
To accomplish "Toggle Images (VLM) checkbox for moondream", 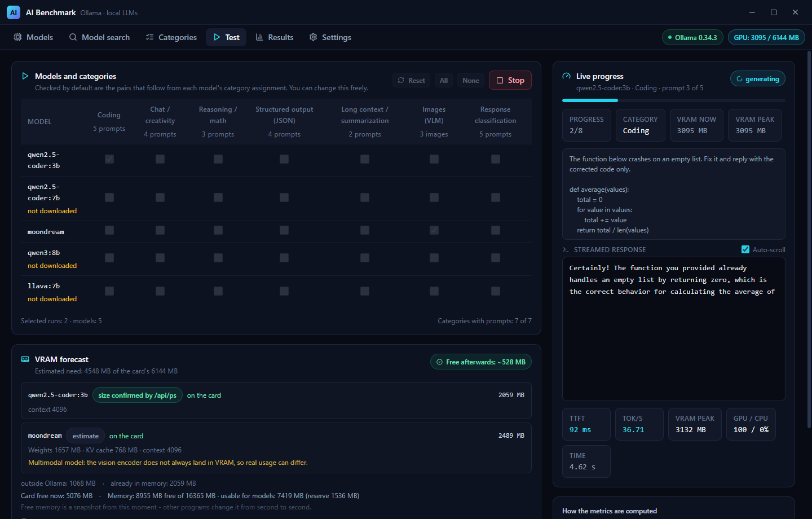I will [434, 230].
